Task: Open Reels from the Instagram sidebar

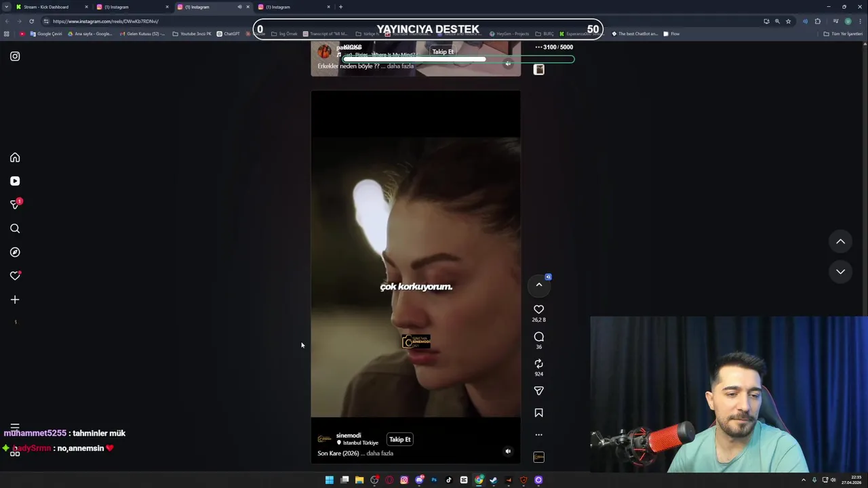Action: click(15, 181)
